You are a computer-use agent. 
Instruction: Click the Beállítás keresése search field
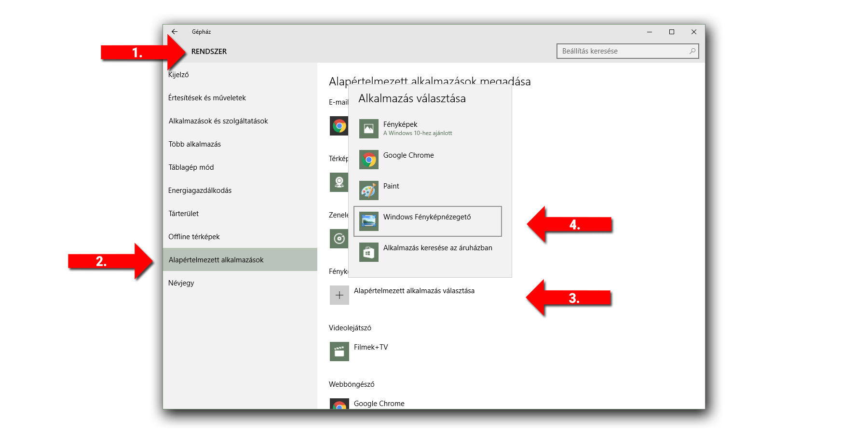(x=622, y=51)
